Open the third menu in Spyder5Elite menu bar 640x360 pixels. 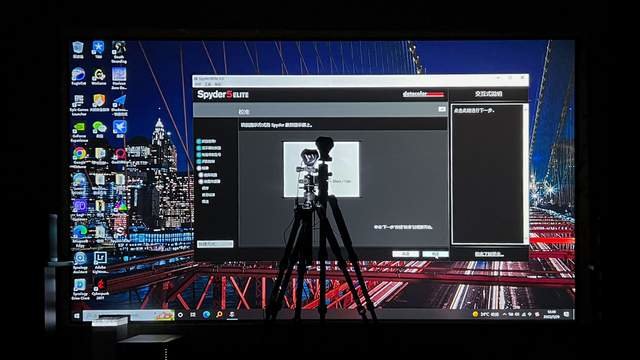point(218,84)
